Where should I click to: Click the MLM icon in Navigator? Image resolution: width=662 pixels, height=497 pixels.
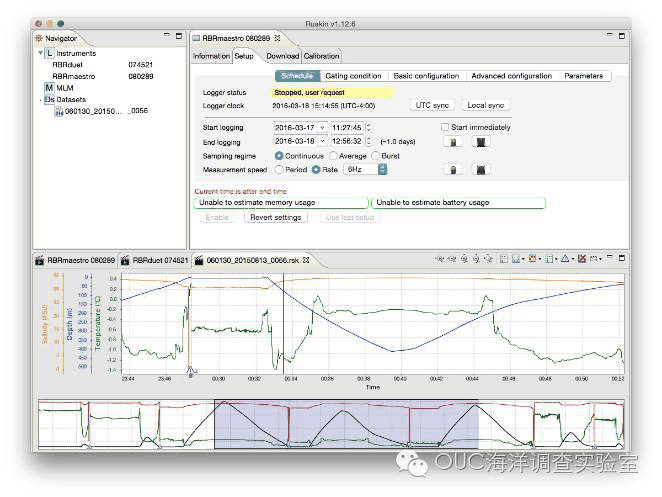coord(49,88)
